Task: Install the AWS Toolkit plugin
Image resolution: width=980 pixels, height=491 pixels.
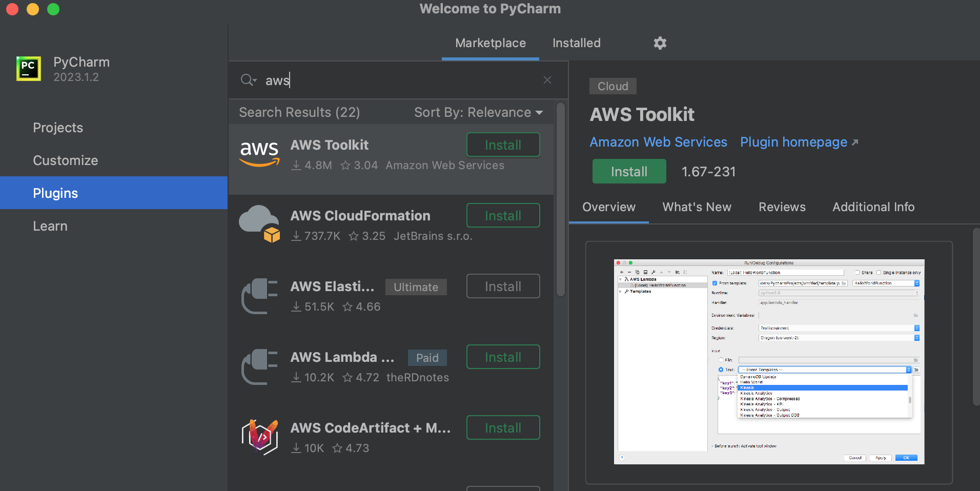Action: [628, 171]
